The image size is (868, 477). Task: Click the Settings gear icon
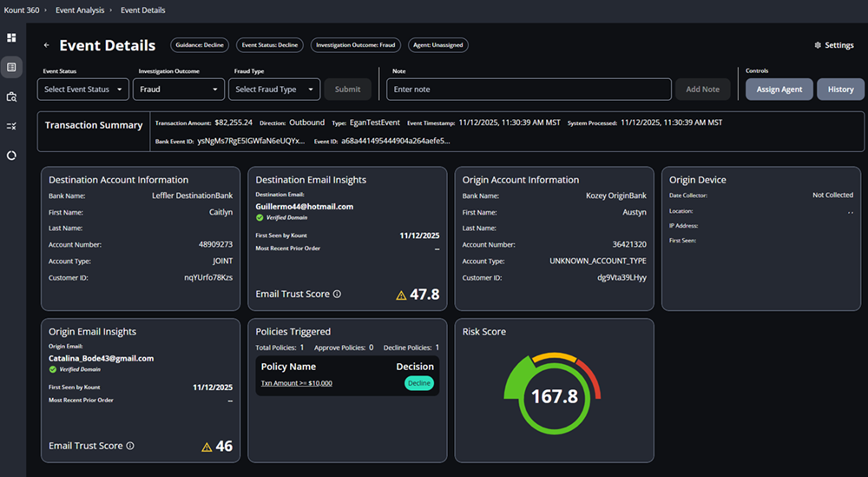(818, 45)
